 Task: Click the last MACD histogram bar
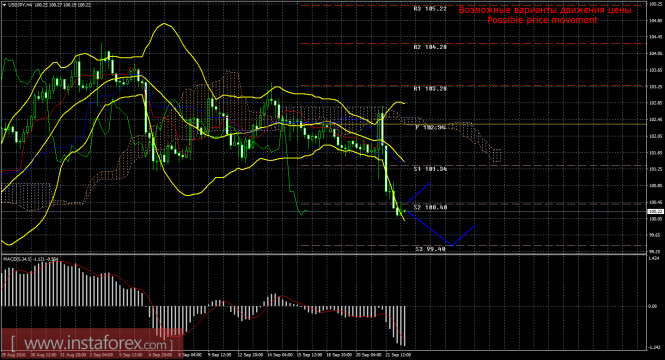pos(405,326)
